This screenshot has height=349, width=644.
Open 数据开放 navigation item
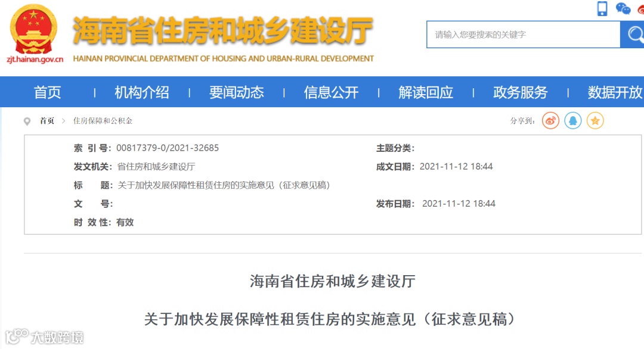tap(615, 92)
